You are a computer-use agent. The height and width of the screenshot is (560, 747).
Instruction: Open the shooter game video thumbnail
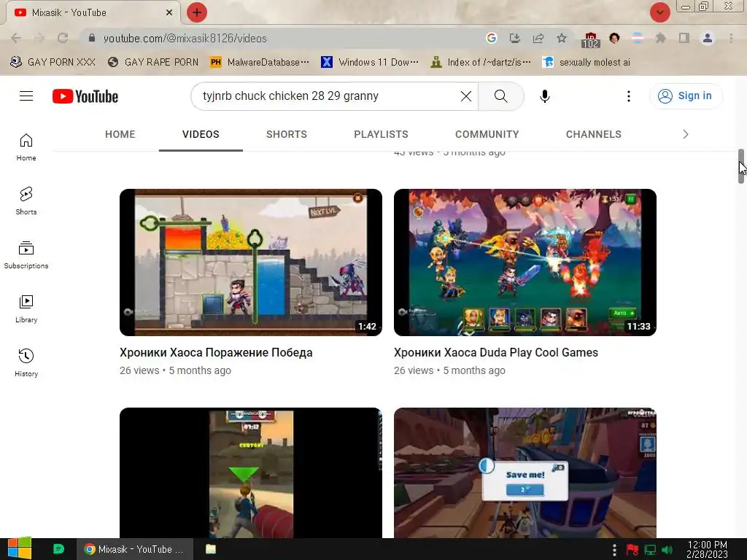(x=251, y=472)
